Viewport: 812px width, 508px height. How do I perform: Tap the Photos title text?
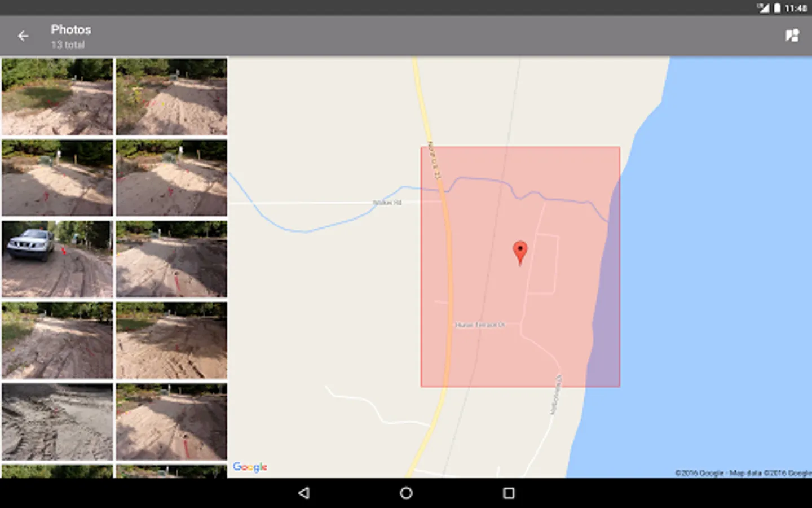click(71, 29)
